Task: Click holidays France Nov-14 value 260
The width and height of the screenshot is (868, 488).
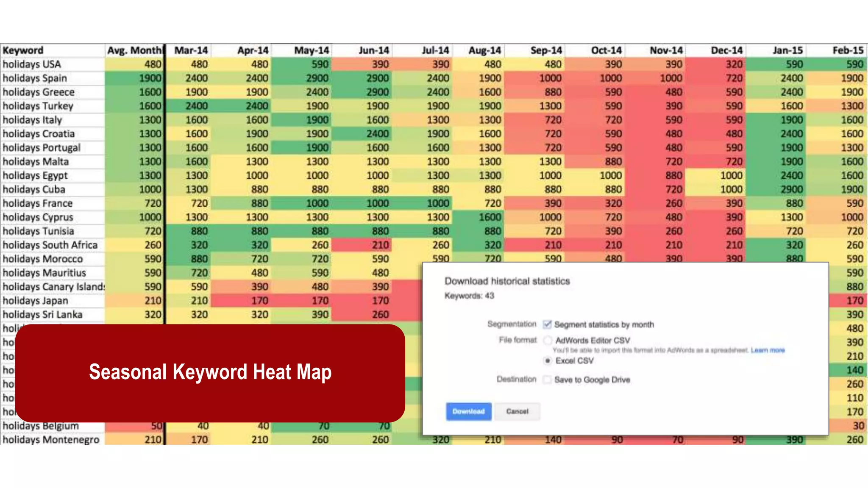Action: point(655,203)
